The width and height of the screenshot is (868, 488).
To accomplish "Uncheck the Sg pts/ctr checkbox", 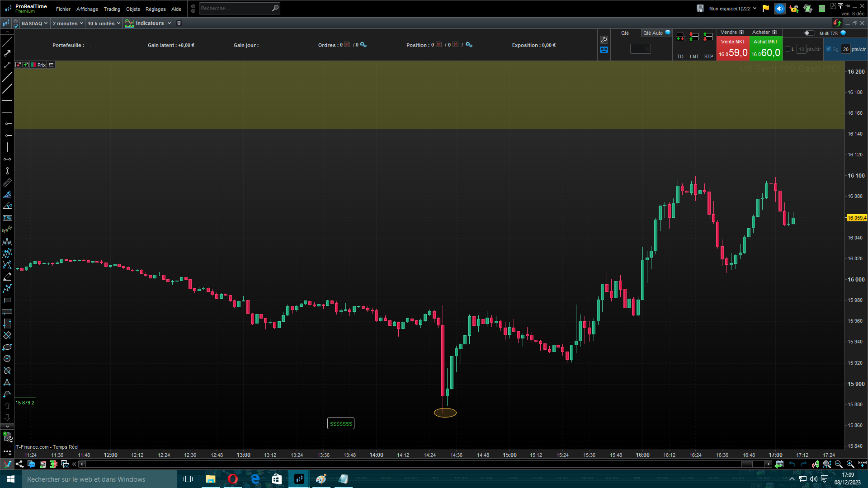I will click(x=829, y=49).
